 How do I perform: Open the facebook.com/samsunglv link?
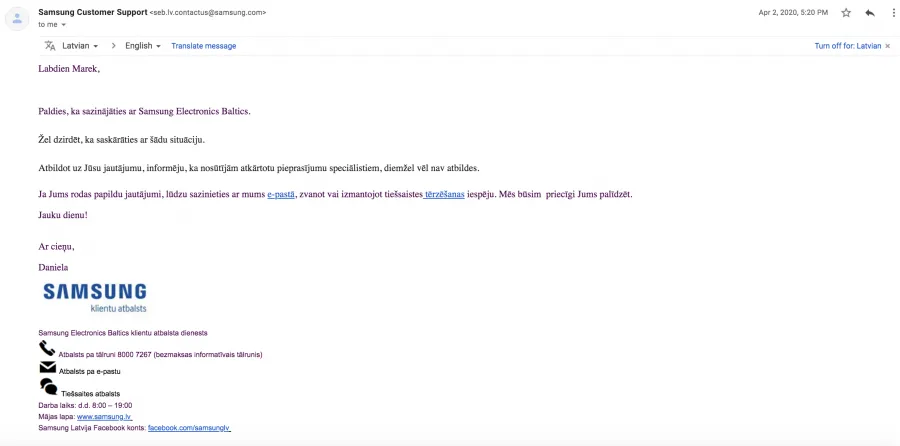coord(189,428)
